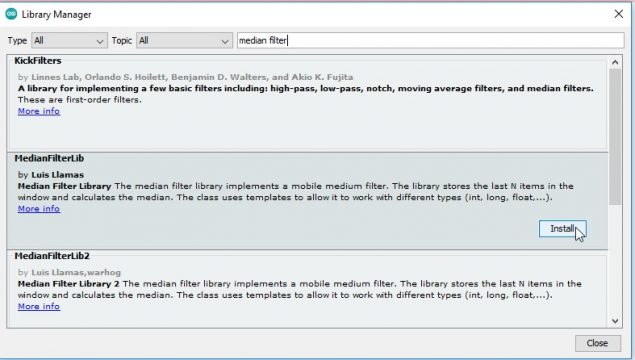Click the scrollbar down arrow

pos(615,321)
